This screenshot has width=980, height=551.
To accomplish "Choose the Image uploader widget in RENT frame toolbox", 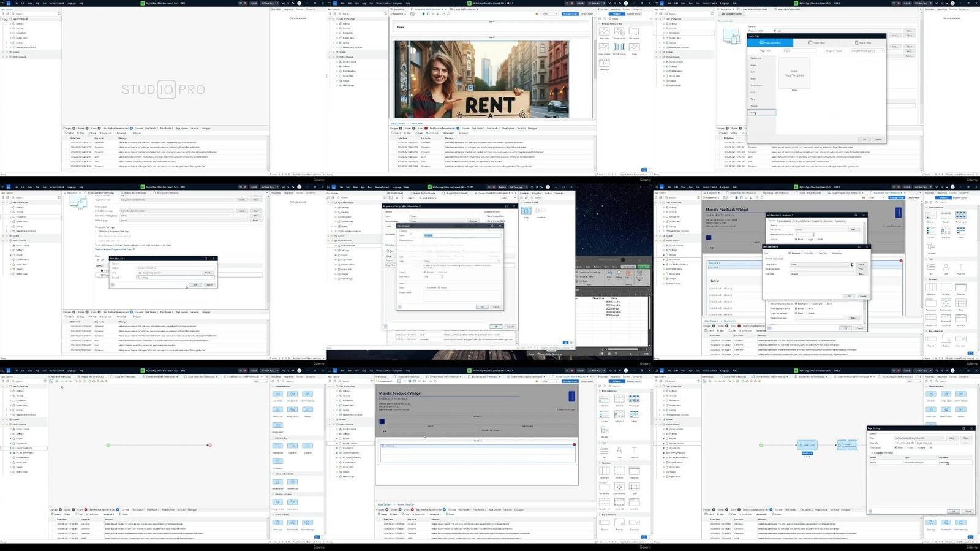I will click(604, 47).
